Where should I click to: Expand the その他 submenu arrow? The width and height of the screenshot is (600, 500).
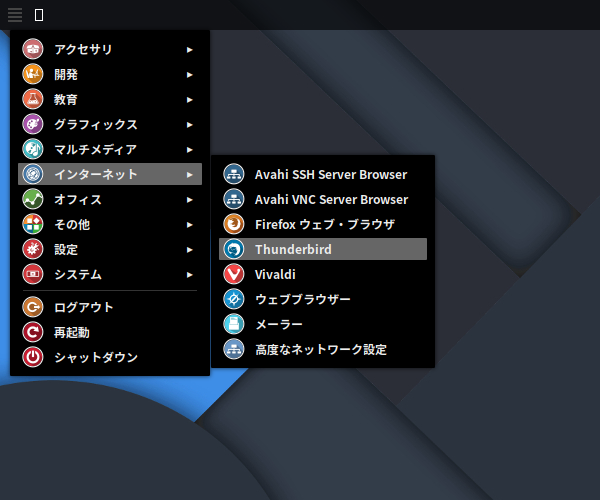(x=189, y=225)
